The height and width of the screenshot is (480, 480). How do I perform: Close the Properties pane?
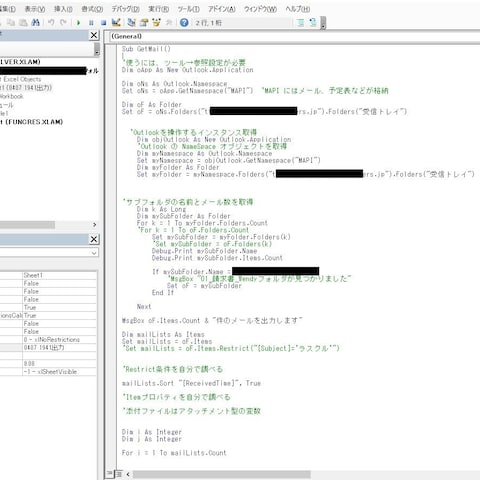94,239
